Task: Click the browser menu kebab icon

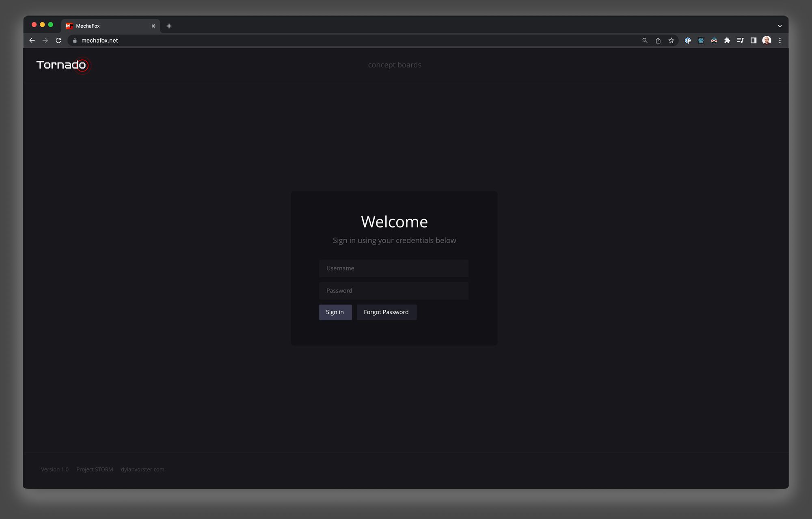Action: tap(780, 40)
